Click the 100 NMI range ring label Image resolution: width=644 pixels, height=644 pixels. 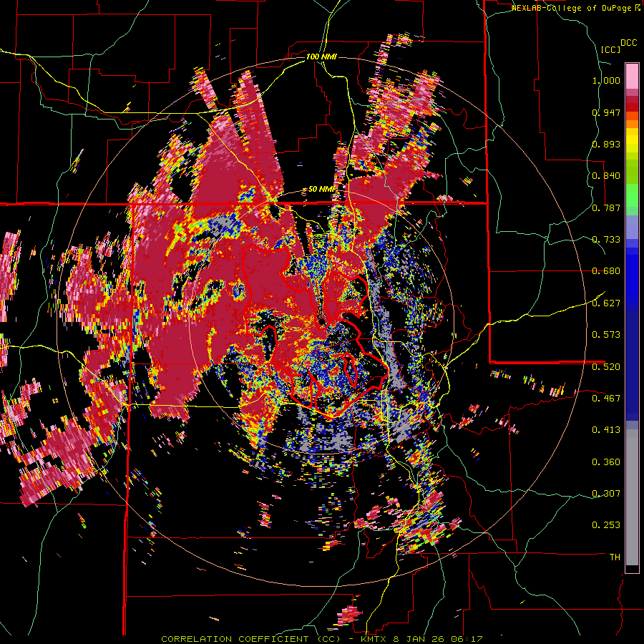point(321,57)
